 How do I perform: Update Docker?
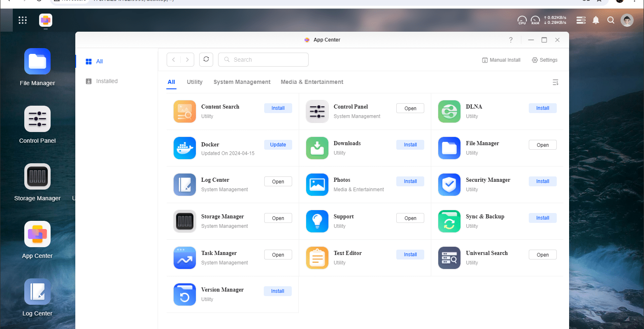(278, 145)
